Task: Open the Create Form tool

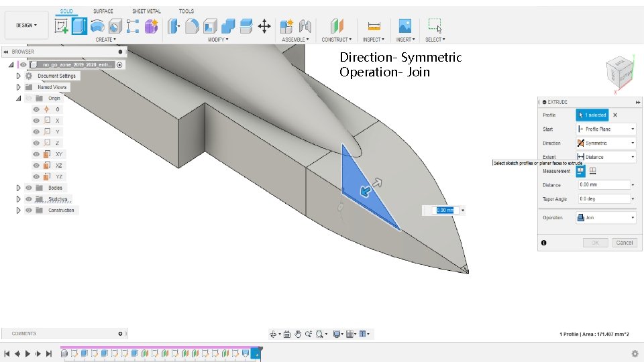Action: tap(151, 26)
